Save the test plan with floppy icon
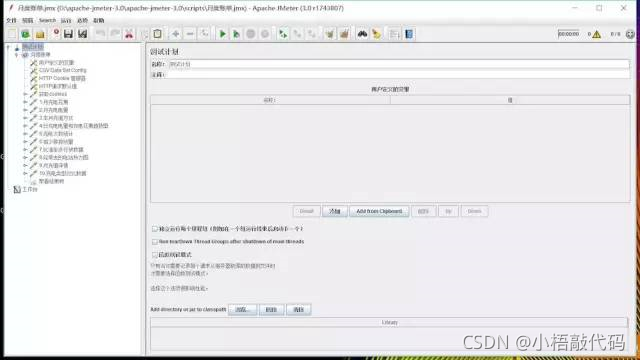640x360 pixels. click(68, 34)
